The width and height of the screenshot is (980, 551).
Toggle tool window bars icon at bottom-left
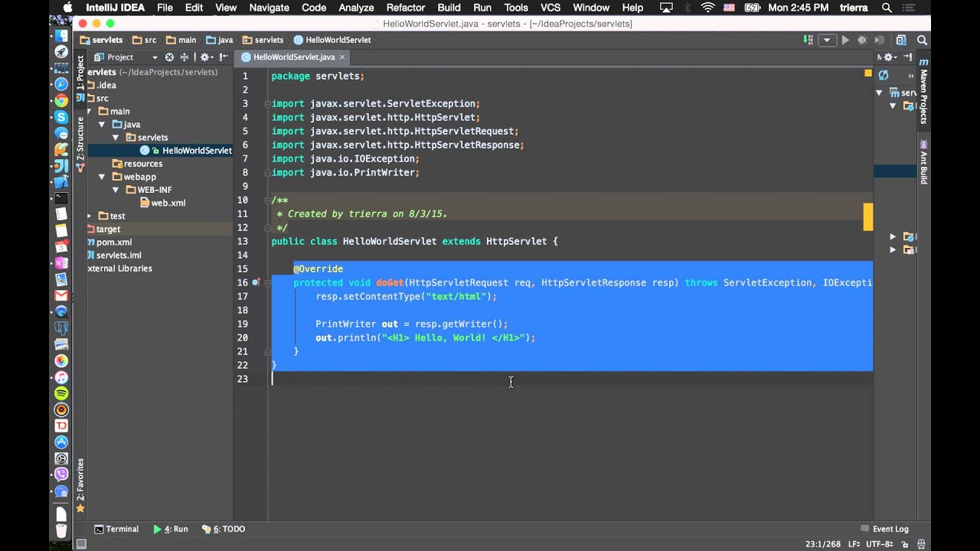pos(81,544)
